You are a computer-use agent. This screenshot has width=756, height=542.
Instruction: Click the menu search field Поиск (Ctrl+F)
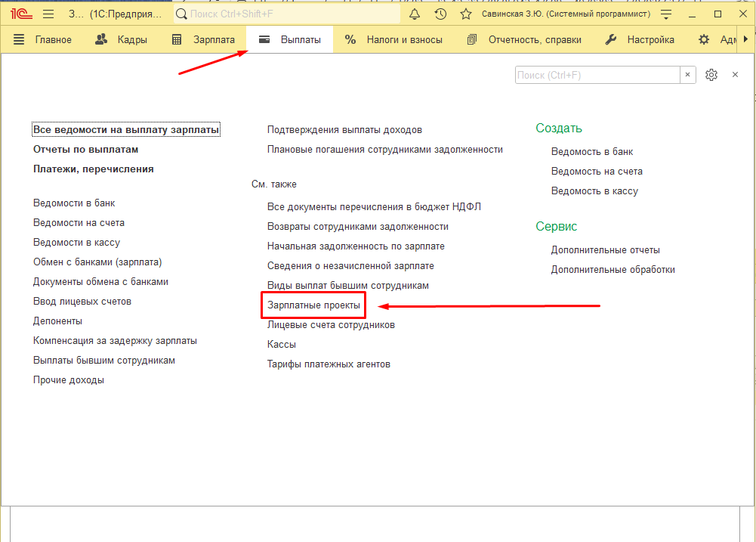pyautogui.click(x=597, y=75)
